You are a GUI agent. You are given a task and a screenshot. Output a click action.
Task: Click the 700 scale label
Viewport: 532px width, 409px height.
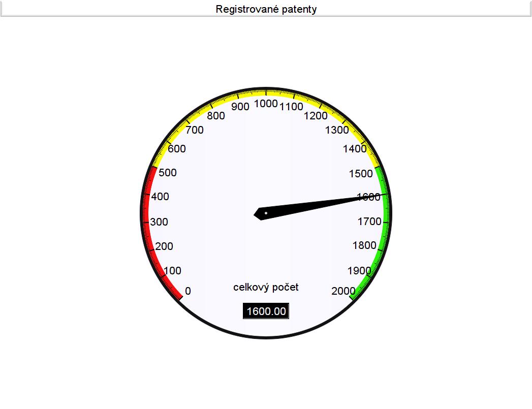click(195, 130)
